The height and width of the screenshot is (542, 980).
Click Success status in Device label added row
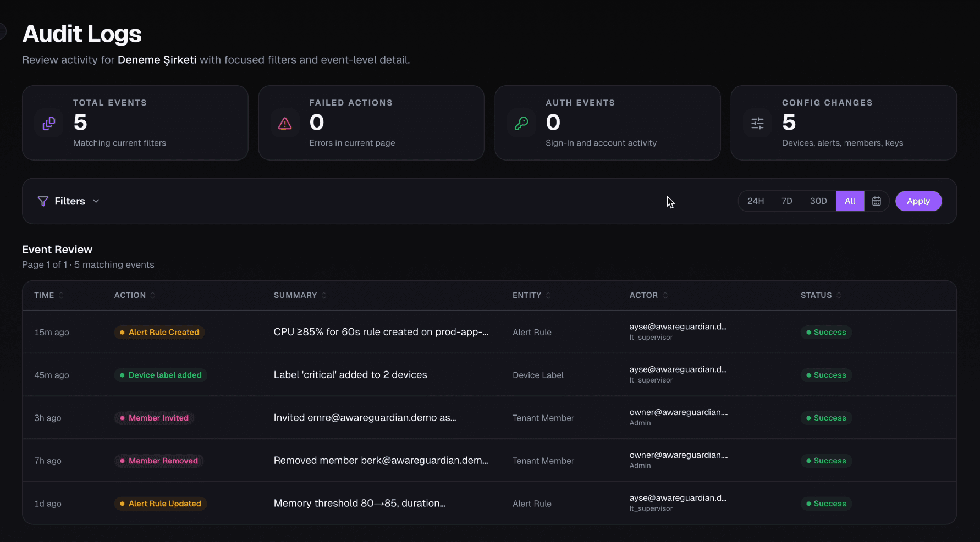[x=826, y=375]
